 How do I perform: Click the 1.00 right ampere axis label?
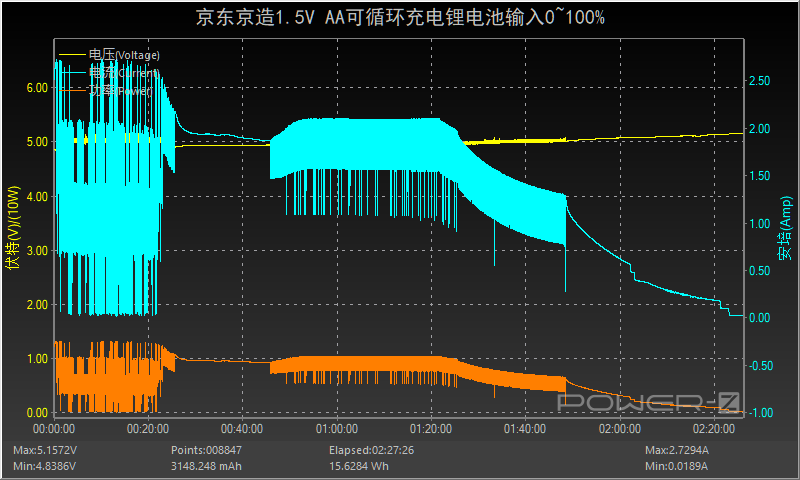[760, 223]
